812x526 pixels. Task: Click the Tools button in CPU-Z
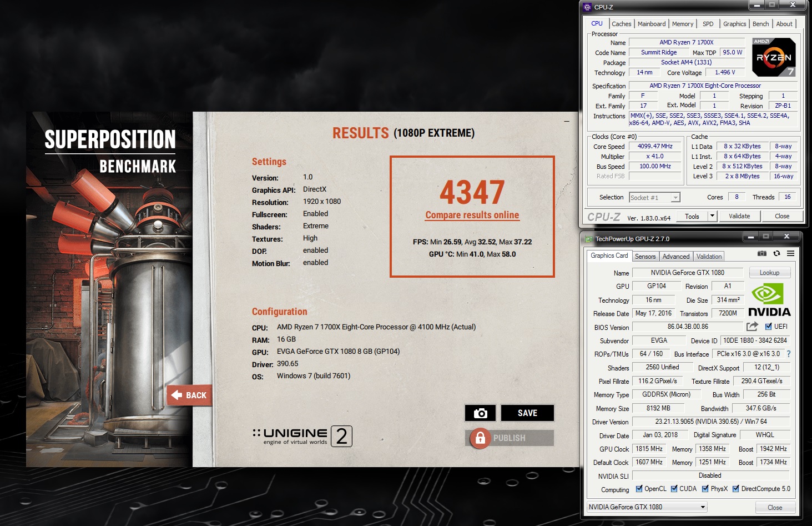pos(692,216)
